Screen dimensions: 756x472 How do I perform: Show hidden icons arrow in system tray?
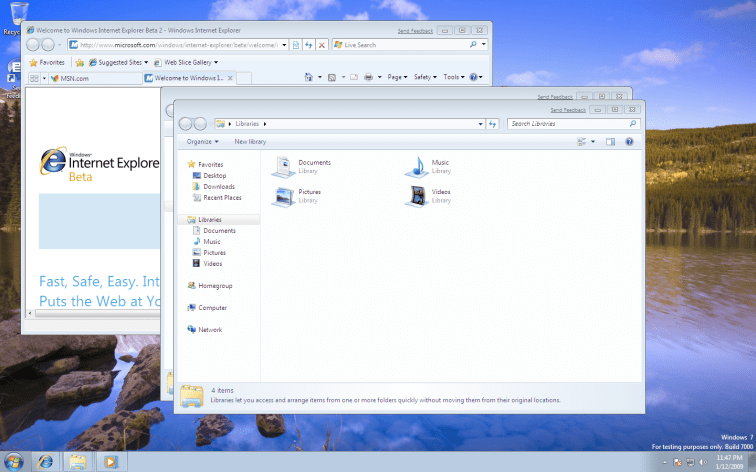(664, 462)
